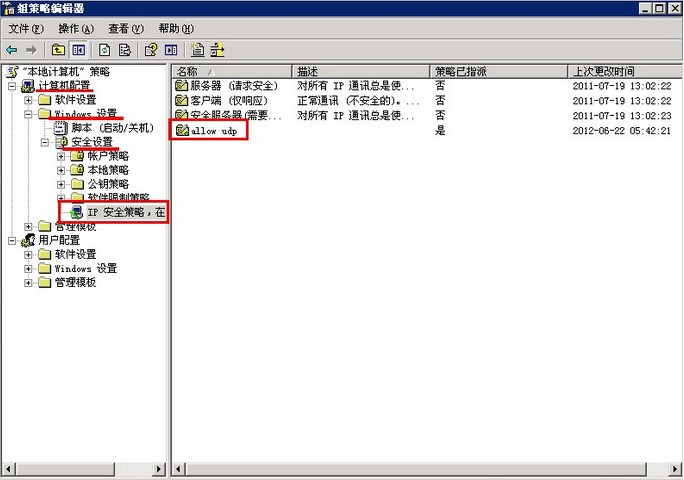Toggle the show/hide console tree icon
The height and width of the screenshot is (480, 684).
click(x=78, y=49)
